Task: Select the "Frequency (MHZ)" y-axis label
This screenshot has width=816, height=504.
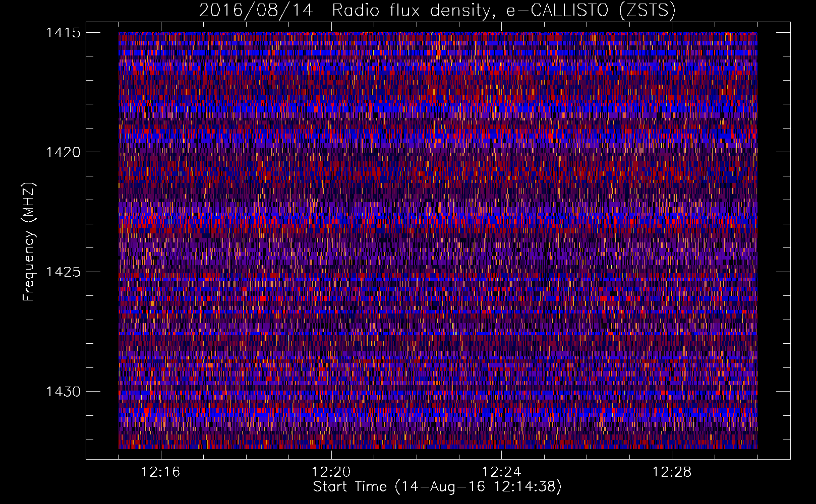Action: pyautogui.click(x=29, y=242)
